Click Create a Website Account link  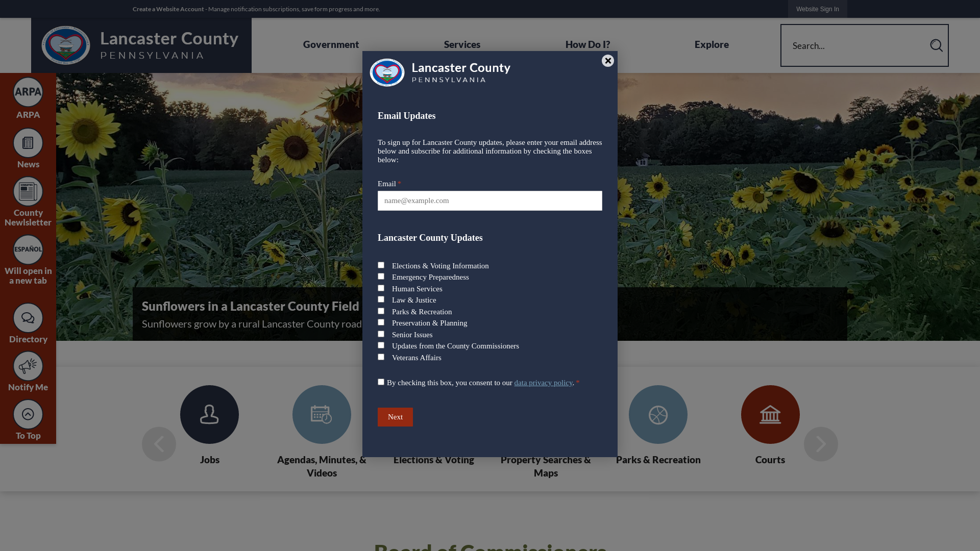[168, 9]
